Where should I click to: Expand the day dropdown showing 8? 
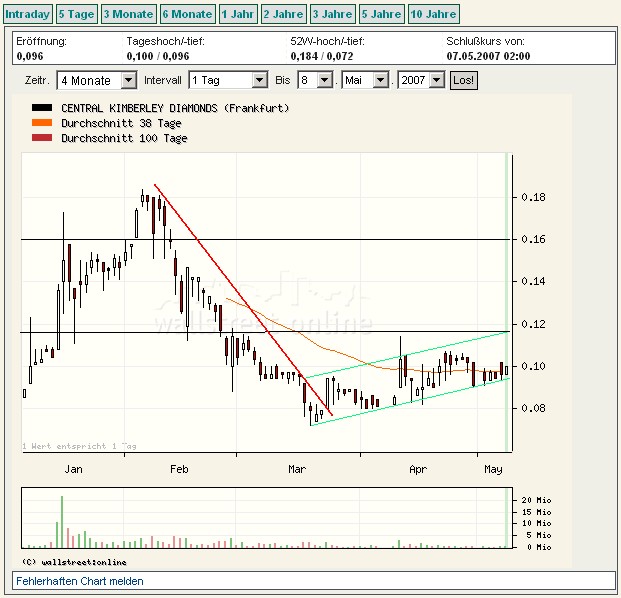pyautogui.click(x=315, y=80)
